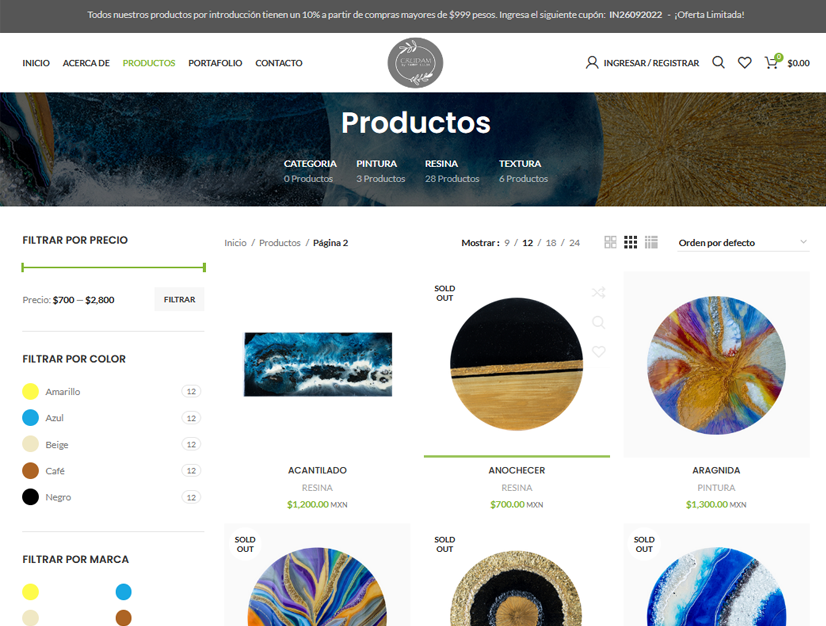Open the Anochecer product image

pos(517,364)
